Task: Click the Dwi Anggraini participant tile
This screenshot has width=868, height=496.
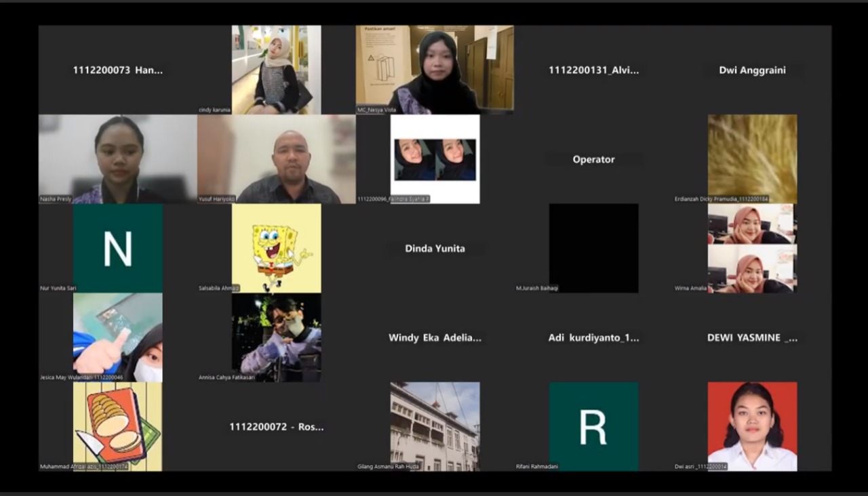Action: pos(752,70)
